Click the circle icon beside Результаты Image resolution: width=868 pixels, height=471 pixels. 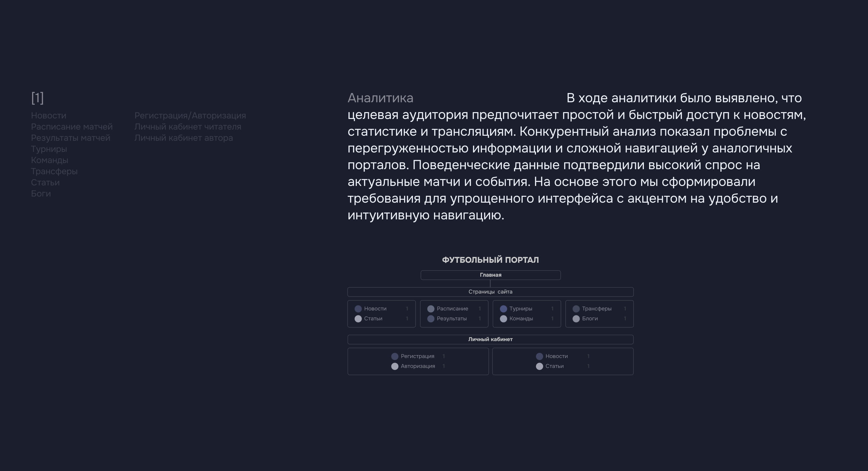point(431,319)
